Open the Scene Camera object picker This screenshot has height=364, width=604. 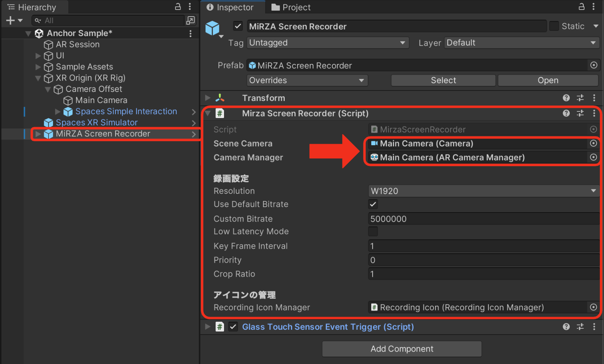pyautogui.click(x=593, y=143)
